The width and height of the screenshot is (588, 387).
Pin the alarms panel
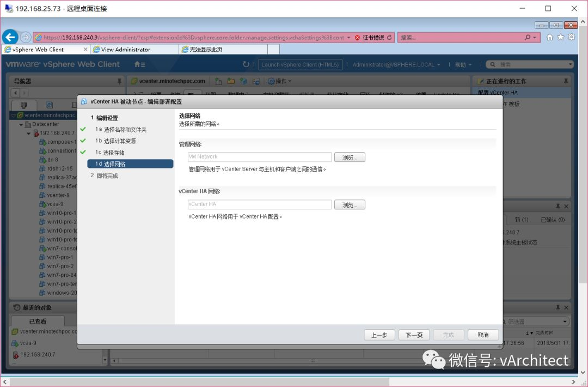click(558, 206)
